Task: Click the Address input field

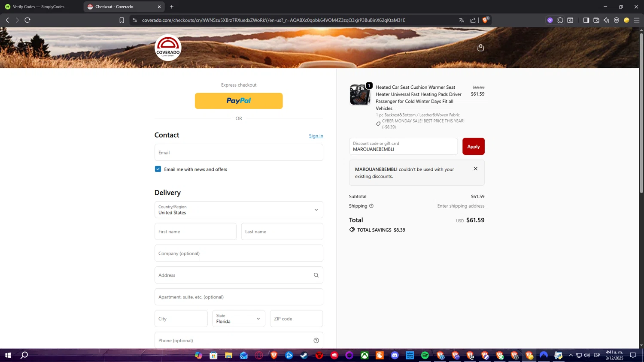Action: (x=239, y=275)
